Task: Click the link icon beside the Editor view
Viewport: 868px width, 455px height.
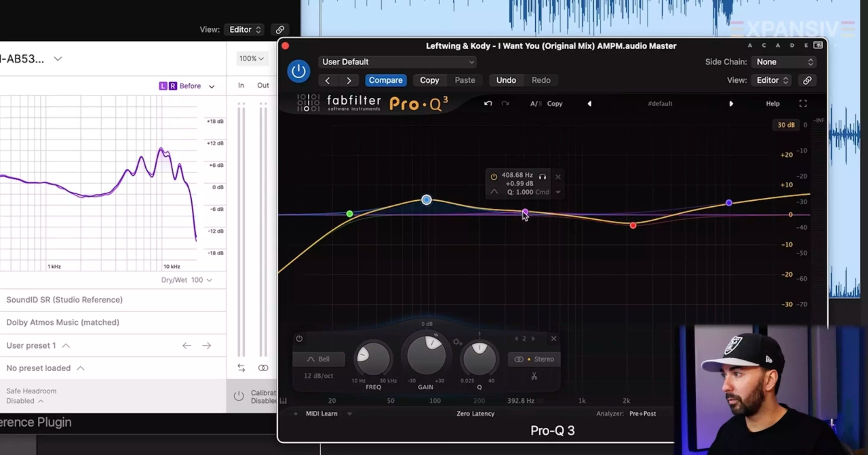Action: pos(807,80)
